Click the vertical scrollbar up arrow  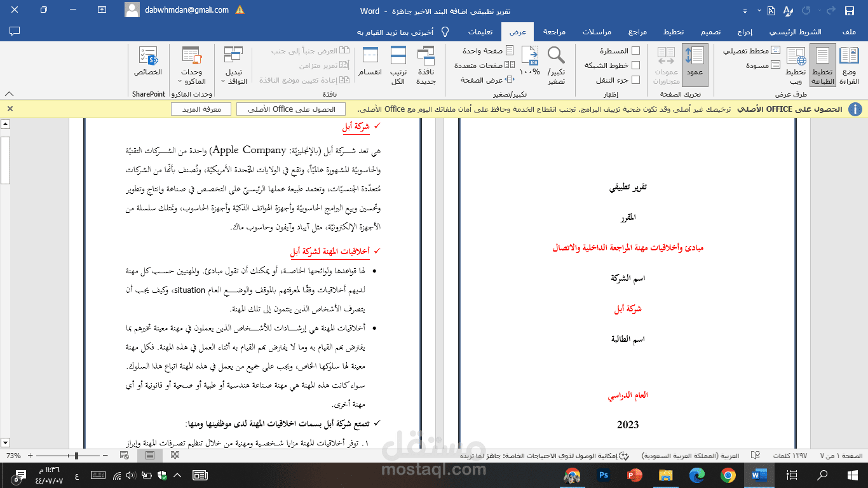pyautogui.click(x=6, y=124)
